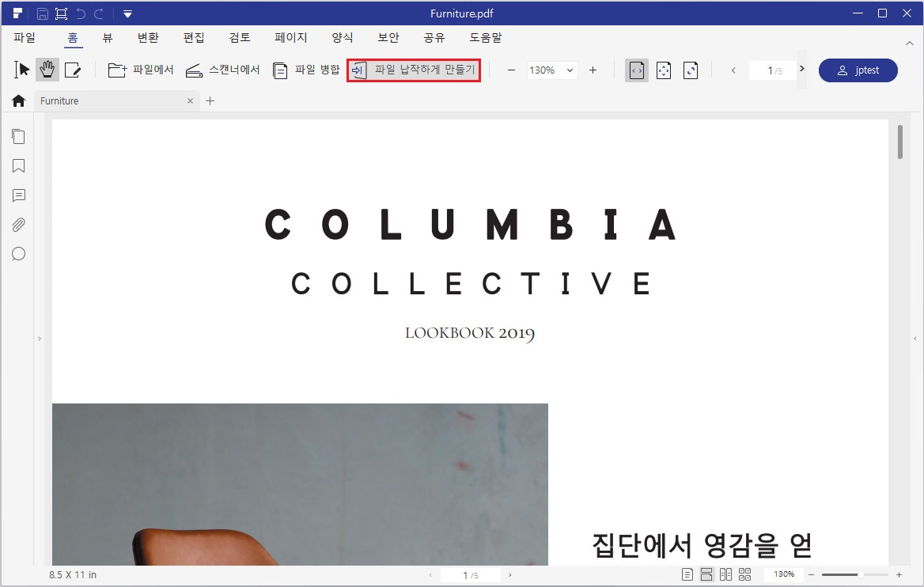Switch to the 뷰 tab
924x587 pixels.
108,38
